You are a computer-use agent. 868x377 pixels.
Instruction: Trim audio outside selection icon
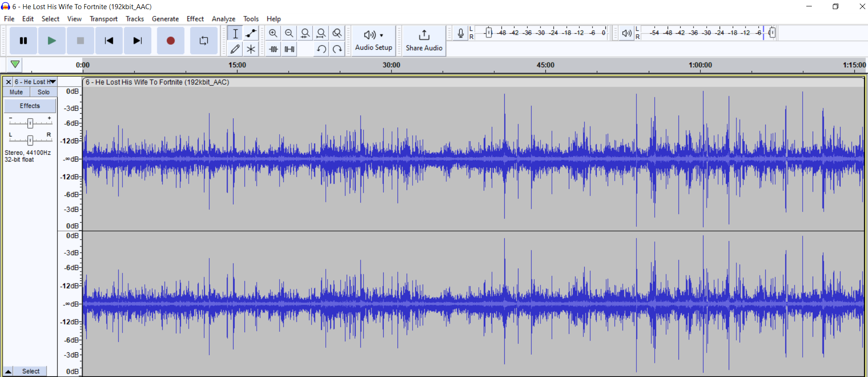click(x=273, y=49)
